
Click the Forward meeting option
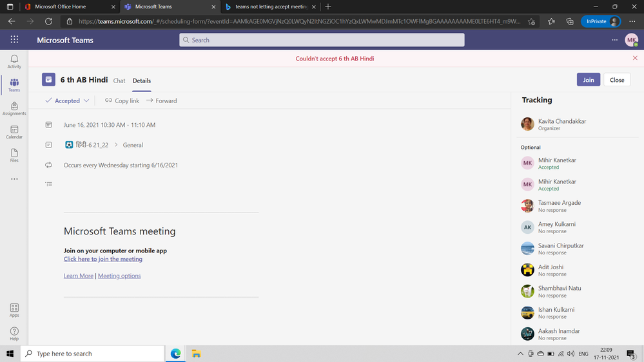(161, 100)
